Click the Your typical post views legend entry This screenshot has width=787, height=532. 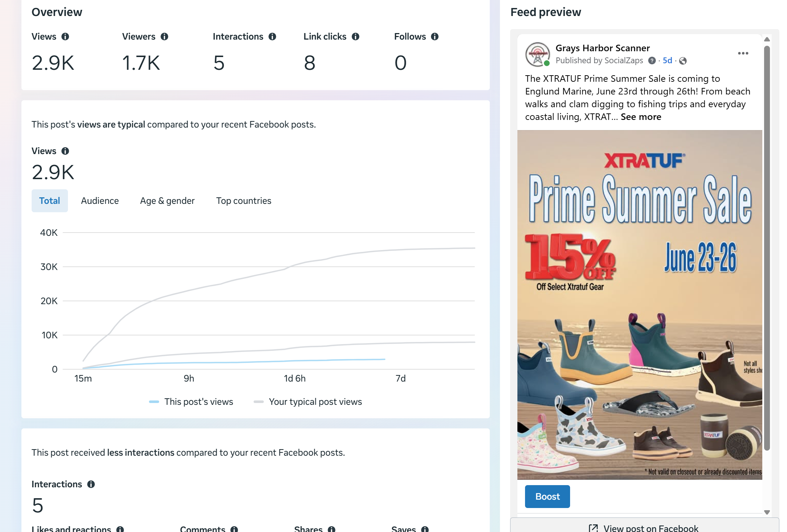[x=308, y=402]
